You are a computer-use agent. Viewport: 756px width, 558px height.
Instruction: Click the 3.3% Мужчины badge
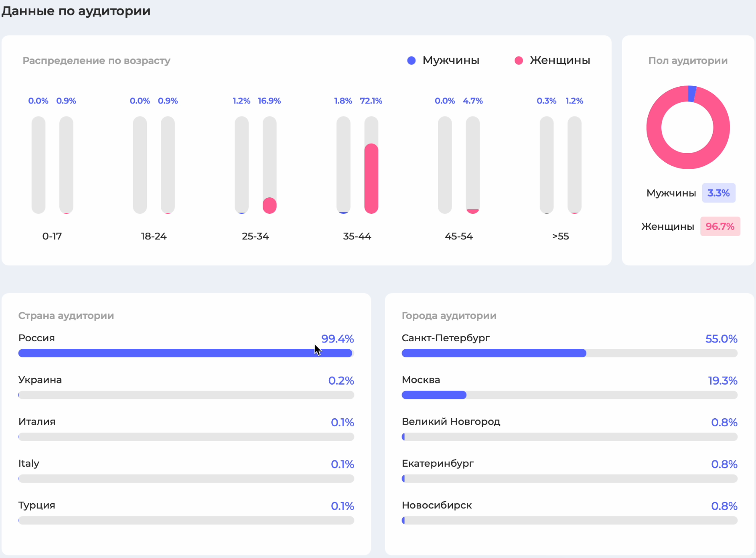(719, 193)
